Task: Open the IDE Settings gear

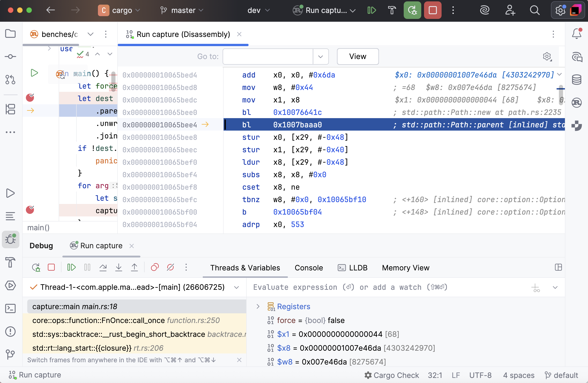Action: pyautogui.click(x=560, y=10)
